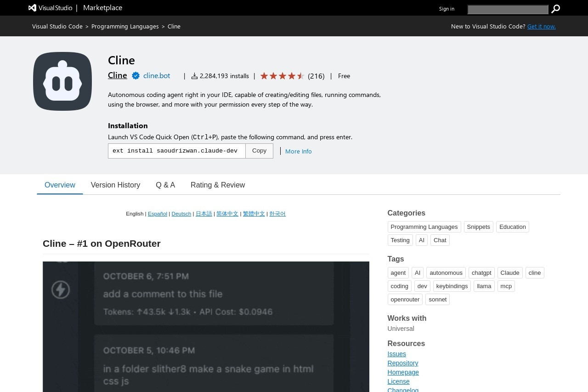Image resolution: width=588 pixels, height=392 pixels.
Task: Click the keybindings tag
Action: pos(452,286)
